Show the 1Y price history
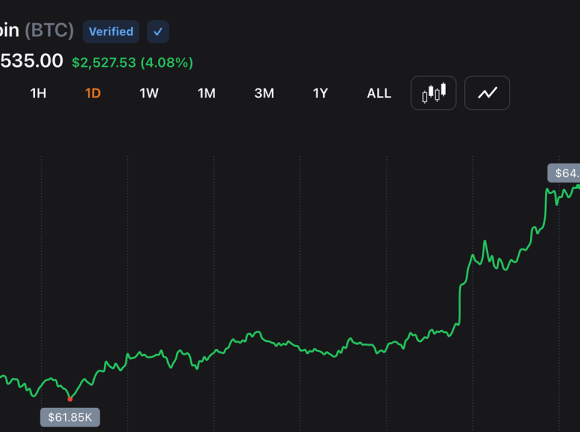Screen dimensions: 580x432 [320, 93]
